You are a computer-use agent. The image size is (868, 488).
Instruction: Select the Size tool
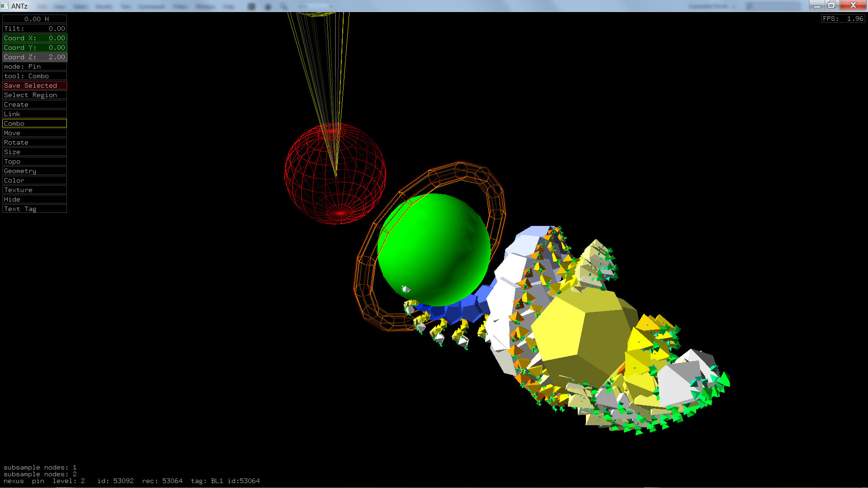coord(34,152)
